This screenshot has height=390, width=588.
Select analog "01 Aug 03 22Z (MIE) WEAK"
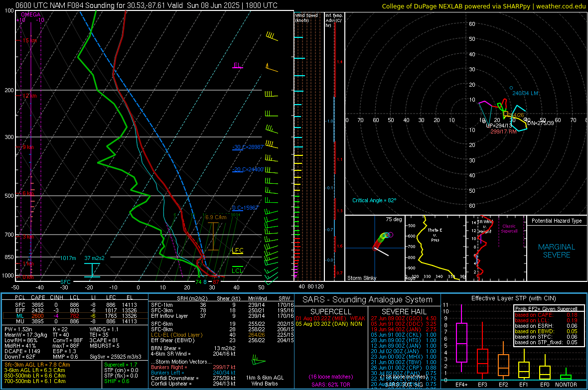click(330, 318)
